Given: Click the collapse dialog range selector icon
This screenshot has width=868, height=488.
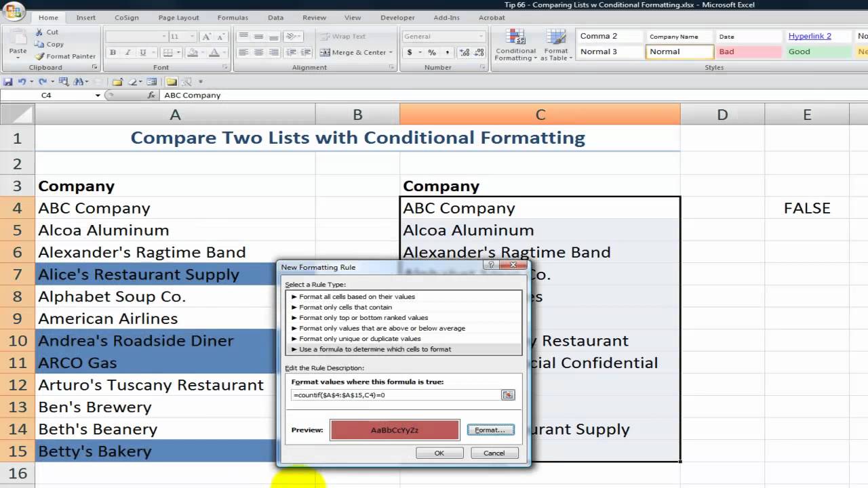Looking at the screenshot, I should 508,394.
